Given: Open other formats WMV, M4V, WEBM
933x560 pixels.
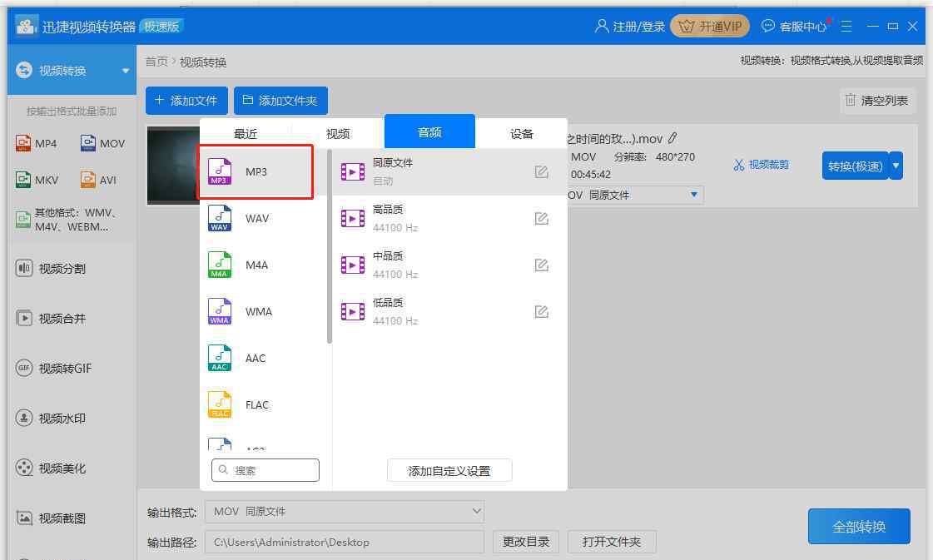Looking at the screenshot, I should tap(67, 220).
